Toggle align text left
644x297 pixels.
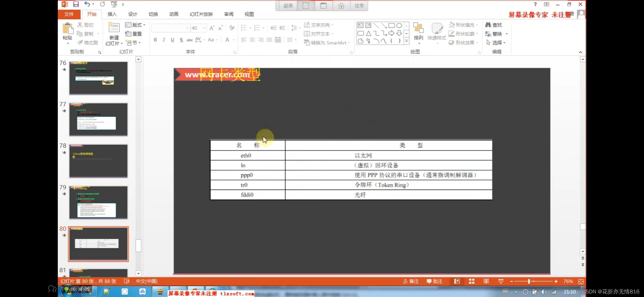(244, 40)
